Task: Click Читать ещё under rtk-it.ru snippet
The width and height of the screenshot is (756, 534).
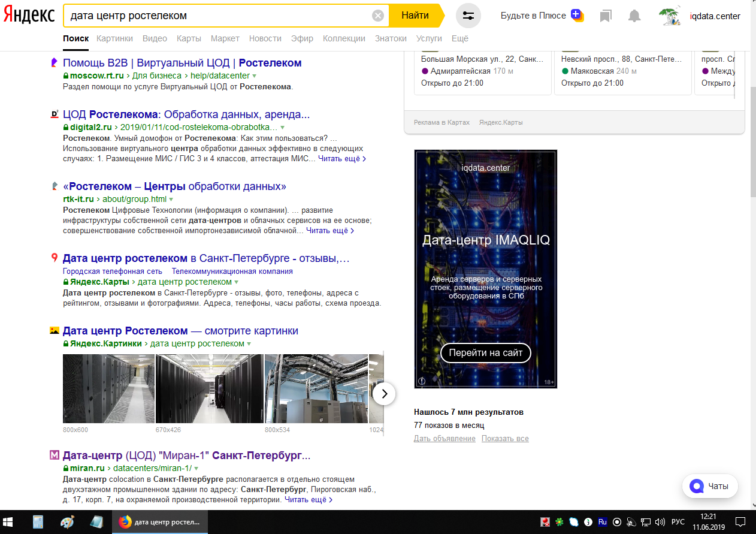Action: click(330, 230)
